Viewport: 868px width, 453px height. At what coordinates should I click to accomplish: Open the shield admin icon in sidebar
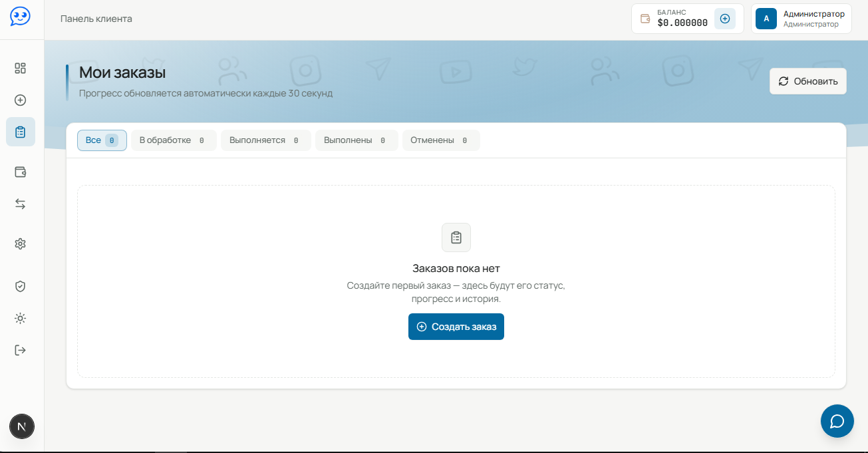coord(21,286)
